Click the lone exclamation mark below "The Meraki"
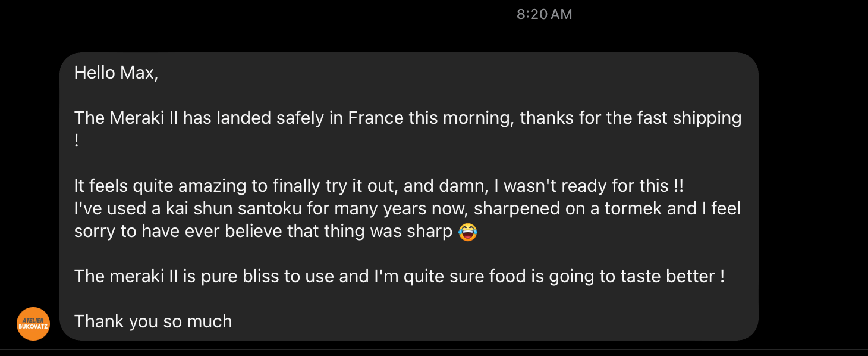868x356 pixels. (77, 141)
